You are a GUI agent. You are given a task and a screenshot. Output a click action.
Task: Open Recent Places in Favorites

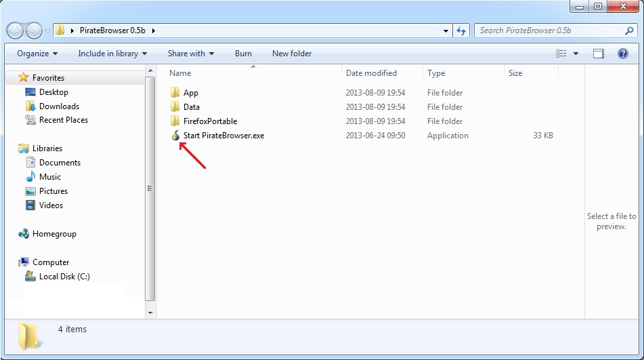point(64,120)
